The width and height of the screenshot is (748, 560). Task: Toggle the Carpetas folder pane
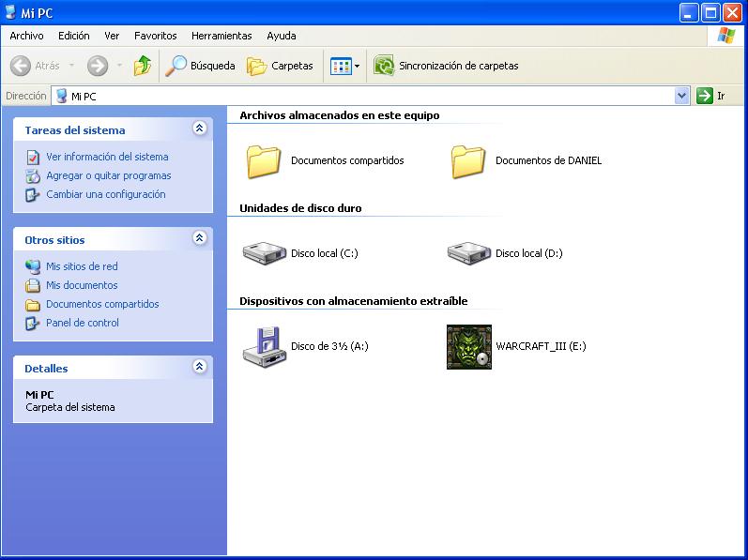click(x=280, y=66)
